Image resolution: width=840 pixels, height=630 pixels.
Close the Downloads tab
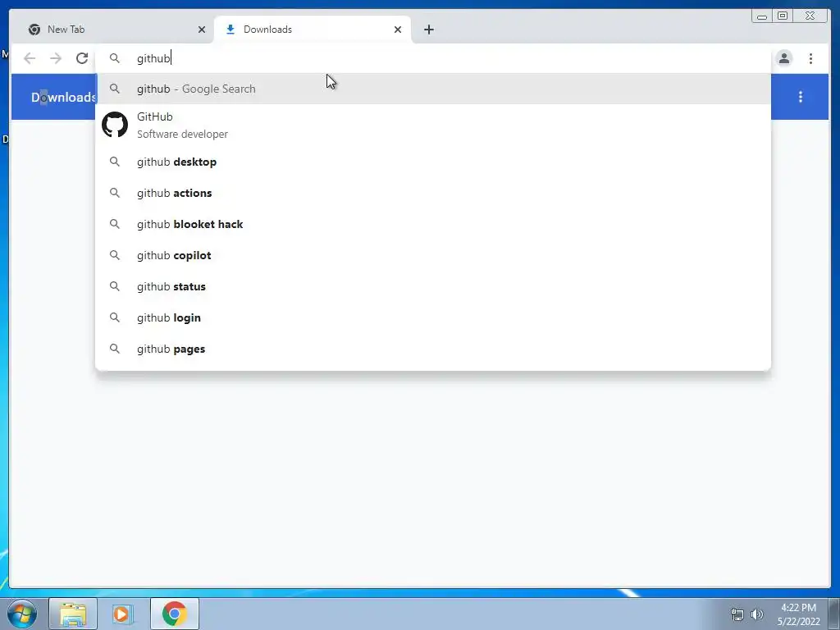tap(398, 30)
